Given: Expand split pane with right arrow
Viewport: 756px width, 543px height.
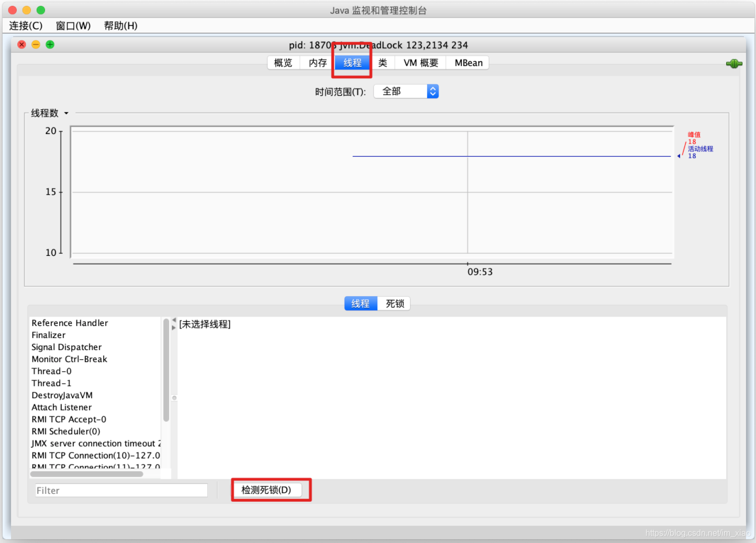Looking at the screenshot, I should click(174, 327).
